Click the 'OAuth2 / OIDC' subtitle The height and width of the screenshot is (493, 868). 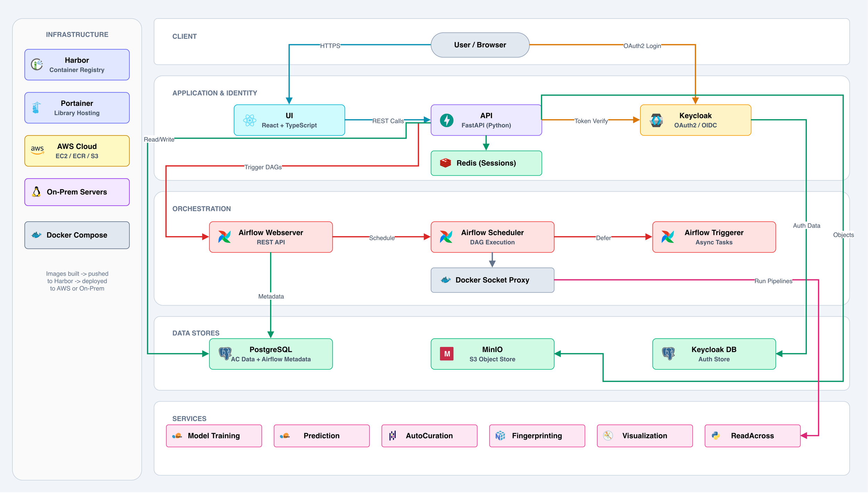point(695,125)
